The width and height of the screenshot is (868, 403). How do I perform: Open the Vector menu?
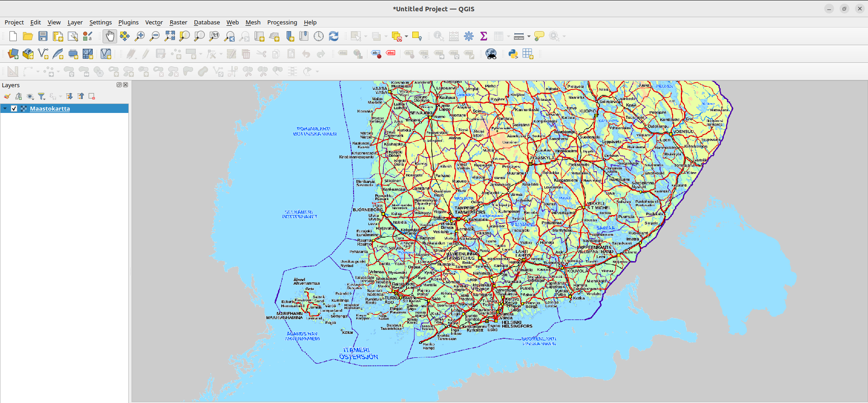tap(154, 22)
